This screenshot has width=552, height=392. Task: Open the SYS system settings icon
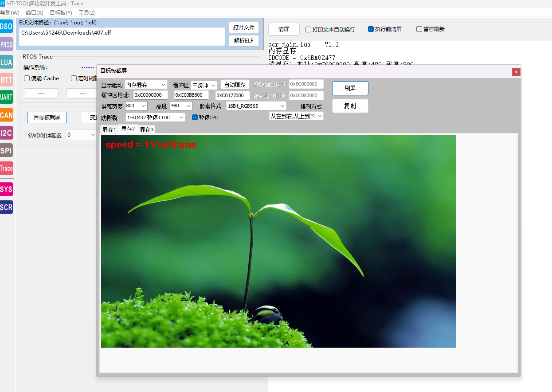6,189
